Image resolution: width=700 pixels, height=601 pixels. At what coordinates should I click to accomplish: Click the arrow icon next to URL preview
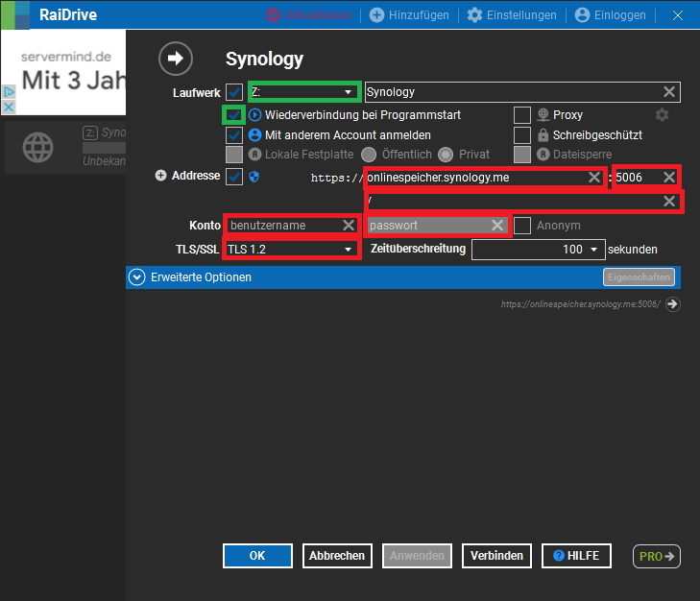point(673,304)
